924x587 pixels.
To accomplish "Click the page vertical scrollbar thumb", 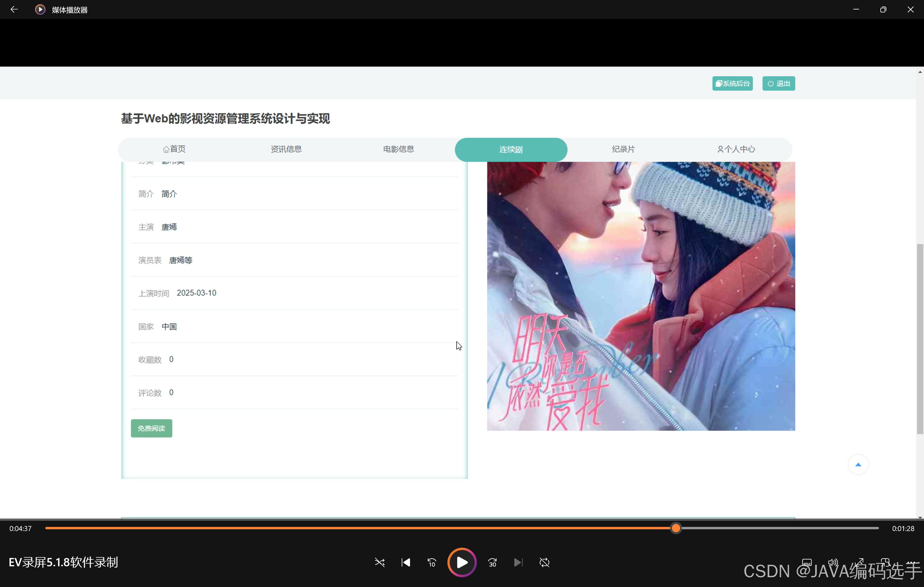I will [920, 339].
